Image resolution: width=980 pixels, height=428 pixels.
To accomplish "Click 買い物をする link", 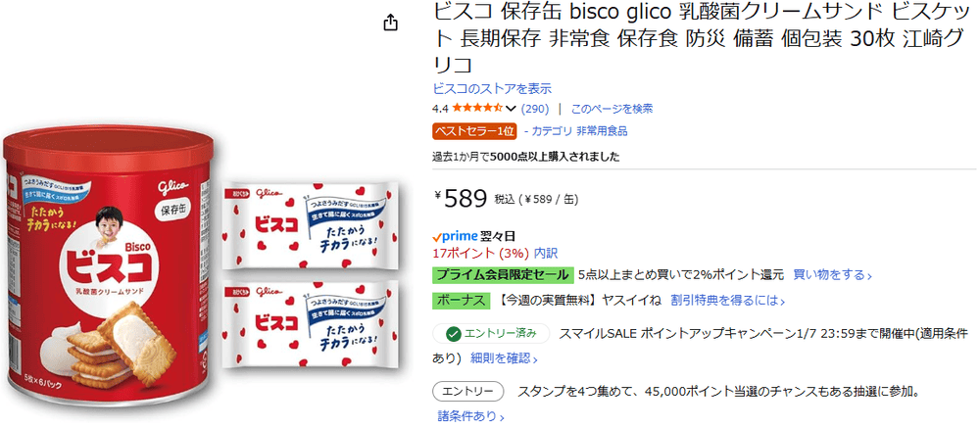I will coord(832,275).
